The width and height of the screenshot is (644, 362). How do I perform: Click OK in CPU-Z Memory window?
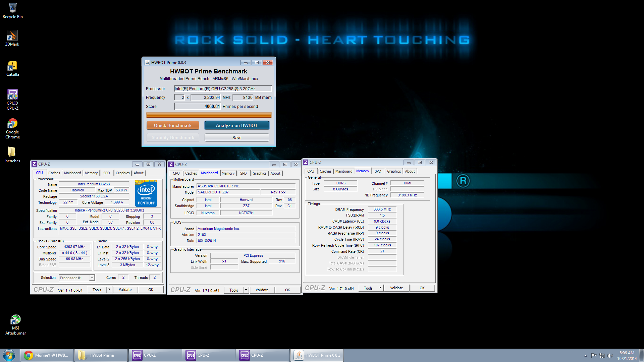(422, 288)
